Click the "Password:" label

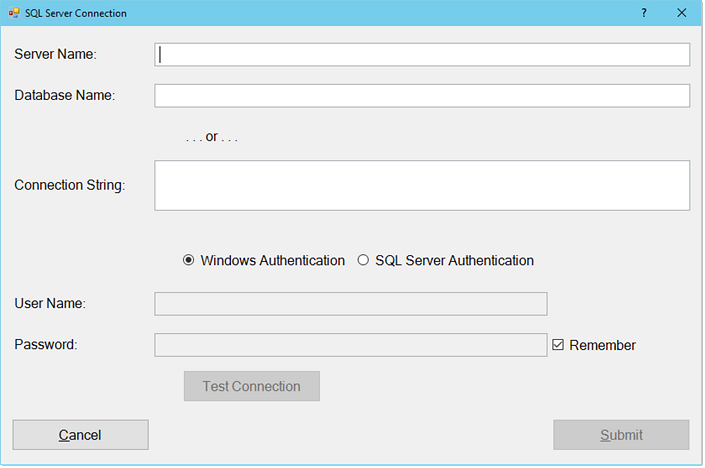46,344
